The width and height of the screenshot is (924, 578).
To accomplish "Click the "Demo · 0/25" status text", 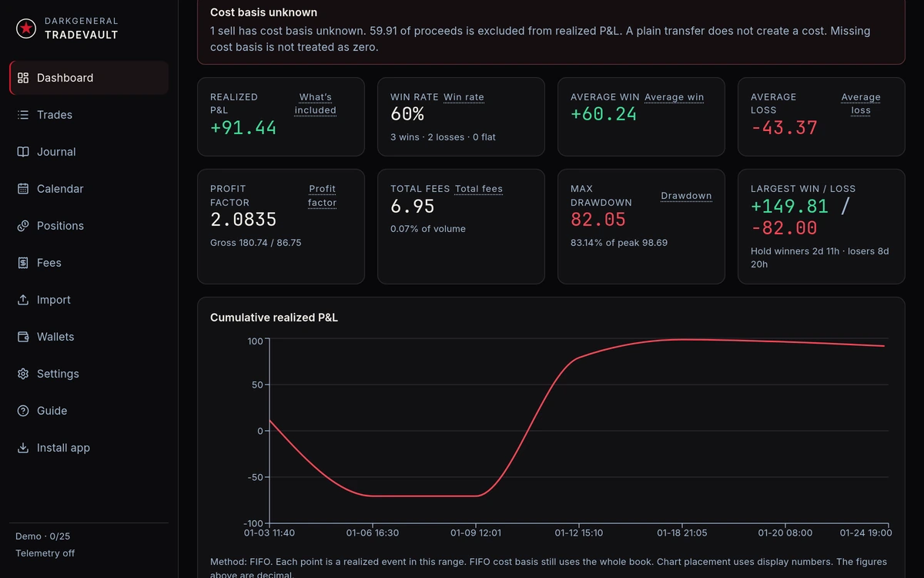I will coord(43,536).
